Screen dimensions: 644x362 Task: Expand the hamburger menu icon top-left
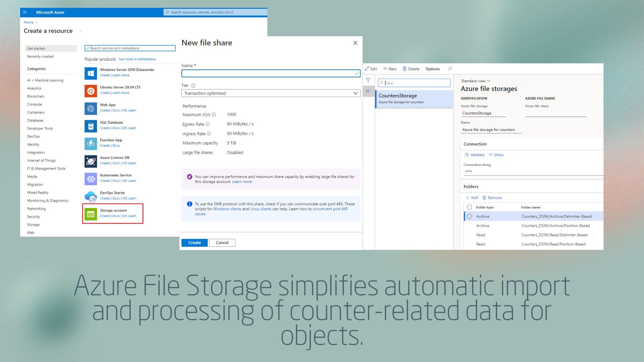pyautogui.click(x=25, y=12)
